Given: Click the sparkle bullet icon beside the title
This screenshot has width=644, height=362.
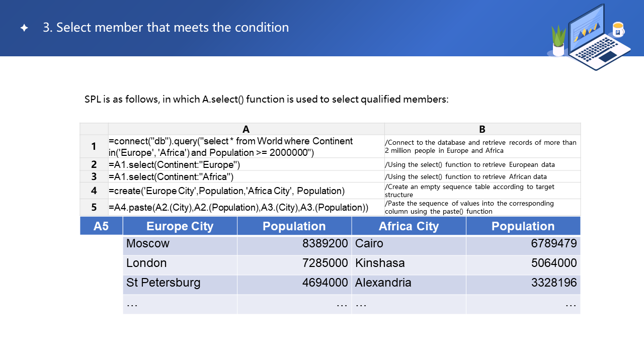Looking at the screenshot, I should [x=24, y=28].
